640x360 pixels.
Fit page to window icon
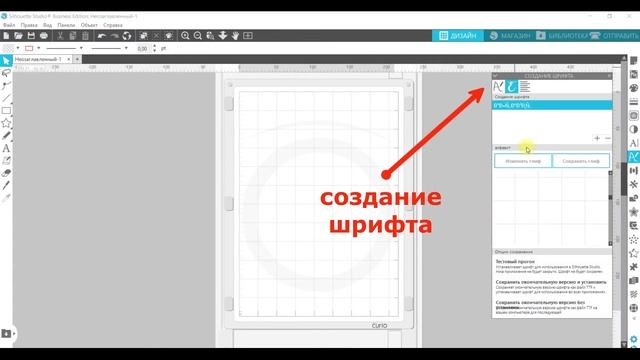pyautogui.click(x=248, y=36)
